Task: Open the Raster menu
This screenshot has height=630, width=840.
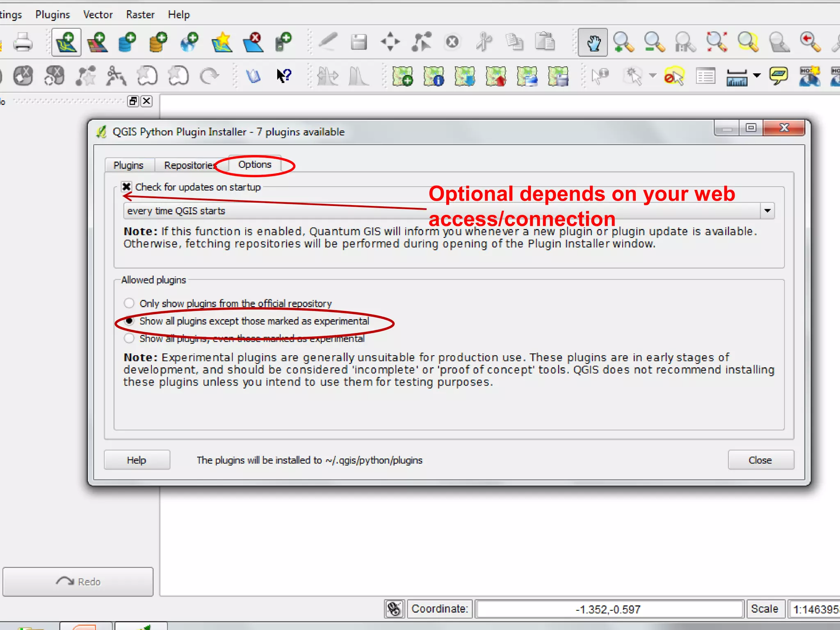Action: coord(140,15)
